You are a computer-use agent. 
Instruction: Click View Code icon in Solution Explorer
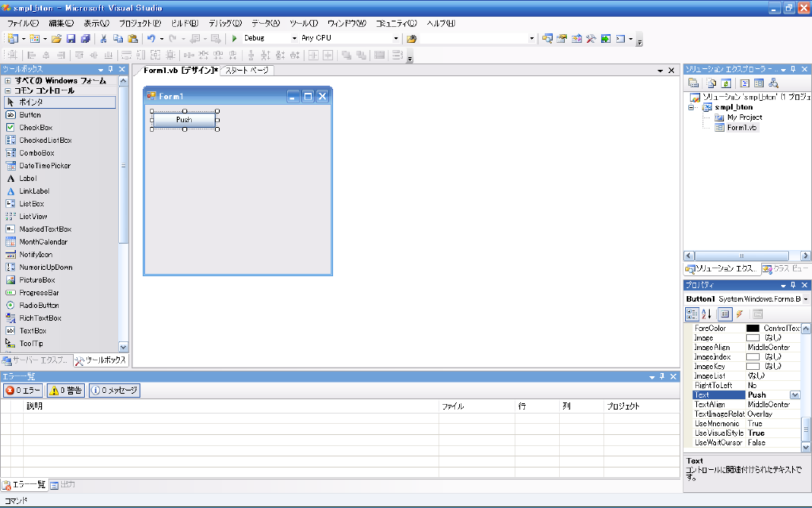745,83
